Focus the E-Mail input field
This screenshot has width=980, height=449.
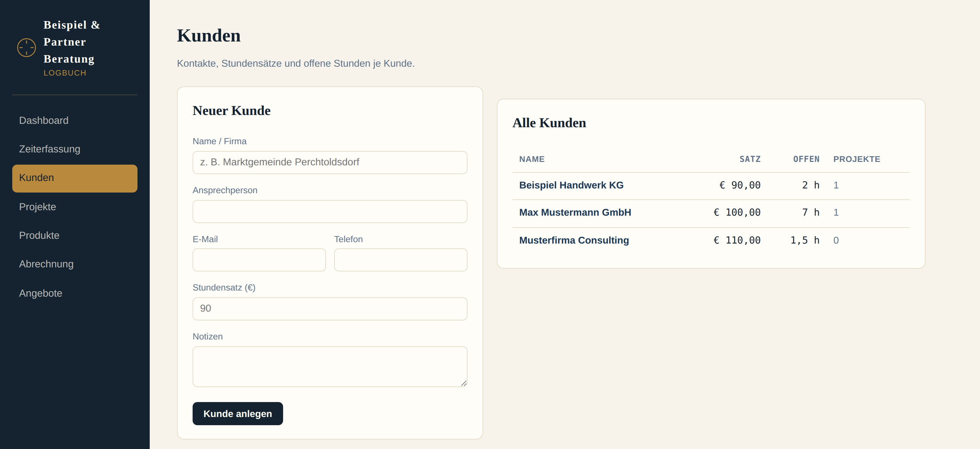pos(259,260)
